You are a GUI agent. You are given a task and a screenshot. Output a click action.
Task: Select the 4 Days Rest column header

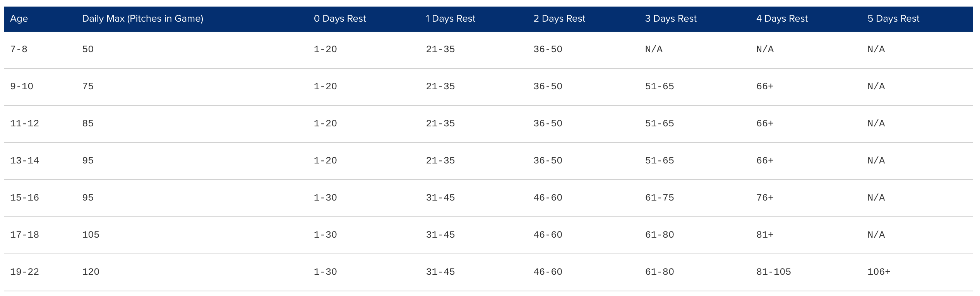tap(782, 19)
